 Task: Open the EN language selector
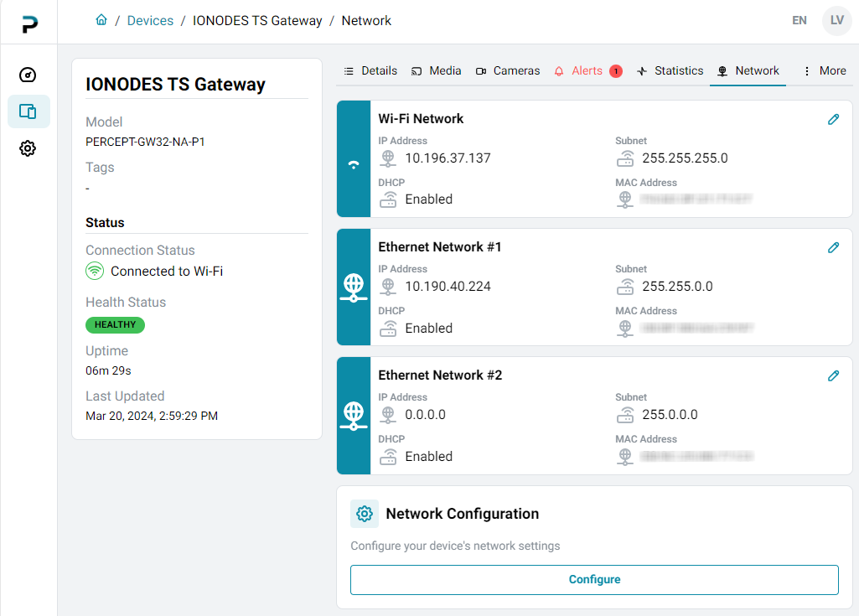click(799, 21)
